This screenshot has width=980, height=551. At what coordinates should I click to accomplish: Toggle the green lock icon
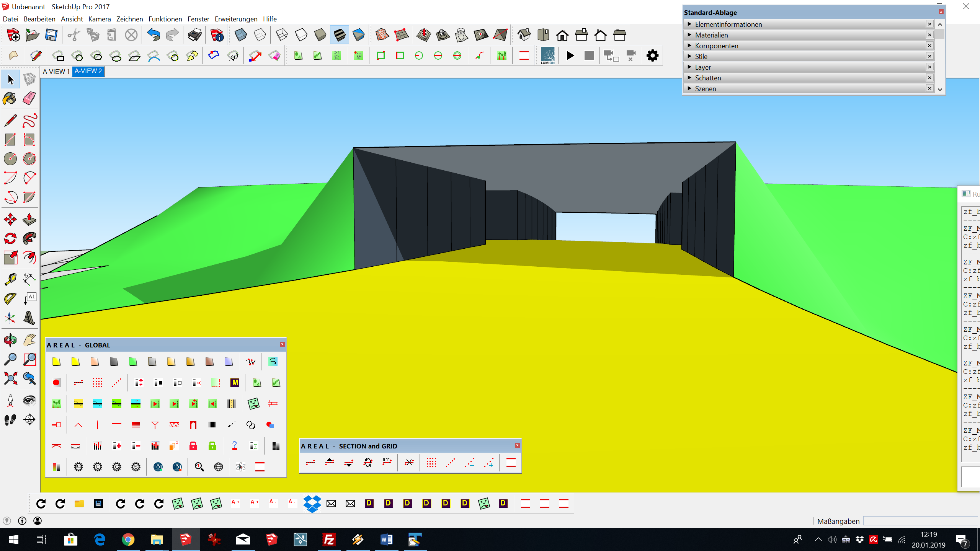[x=212, y=446]
